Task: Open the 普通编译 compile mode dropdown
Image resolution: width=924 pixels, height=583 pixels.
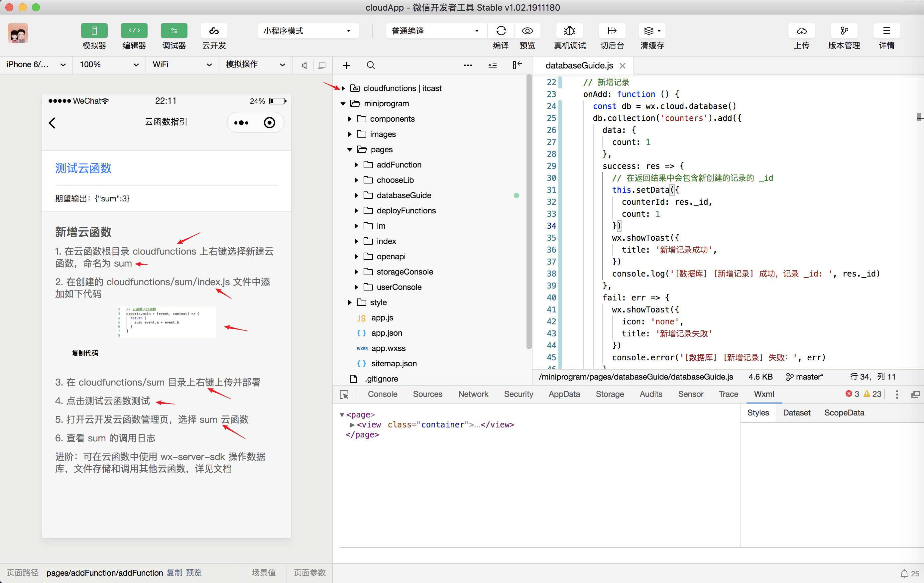Action: coord(436,31)
